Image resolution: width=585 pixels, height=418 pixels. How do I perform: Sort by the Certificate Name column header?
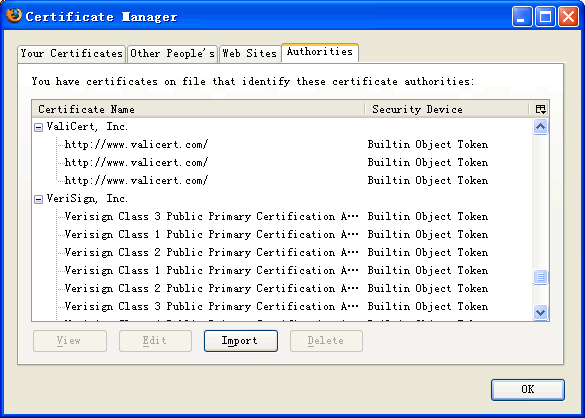(x=198, y=109)
